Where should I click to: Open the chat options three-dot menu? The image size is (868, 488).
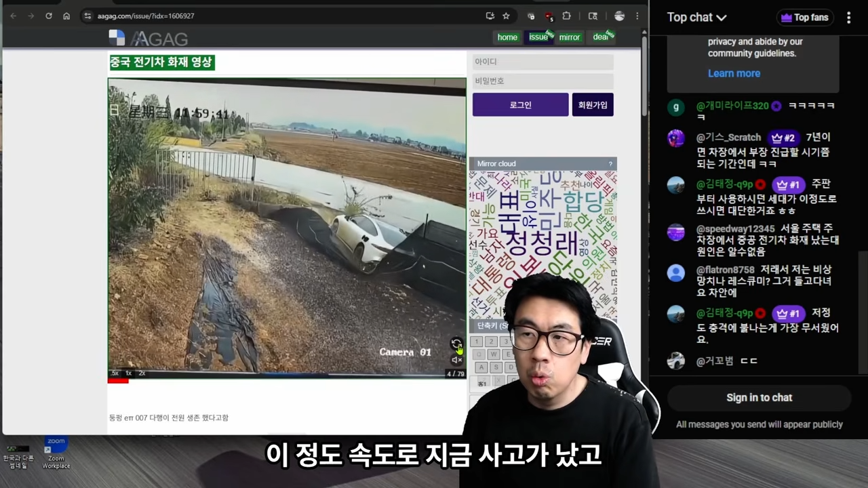point(848,18)
